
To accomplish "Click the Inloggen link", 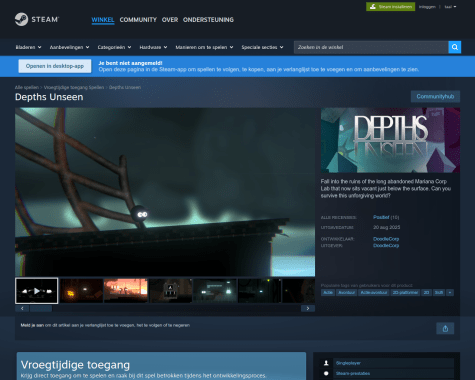I will [x=427, y=7].
